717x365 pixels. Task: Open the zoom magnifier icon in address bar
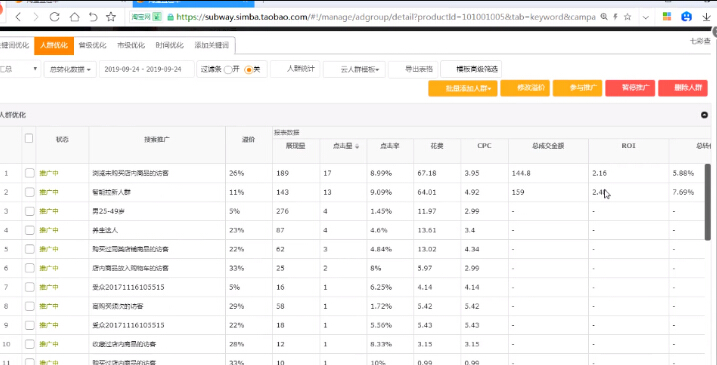pos(604,17)
